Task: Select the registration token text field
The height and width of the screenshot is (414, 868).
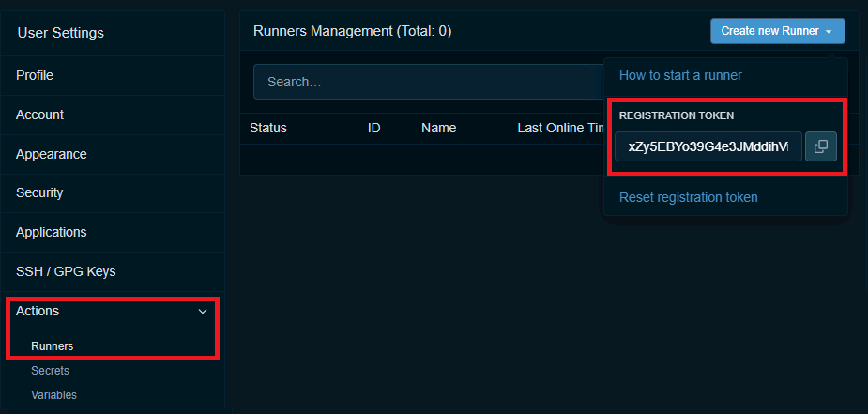Action: 708,146
